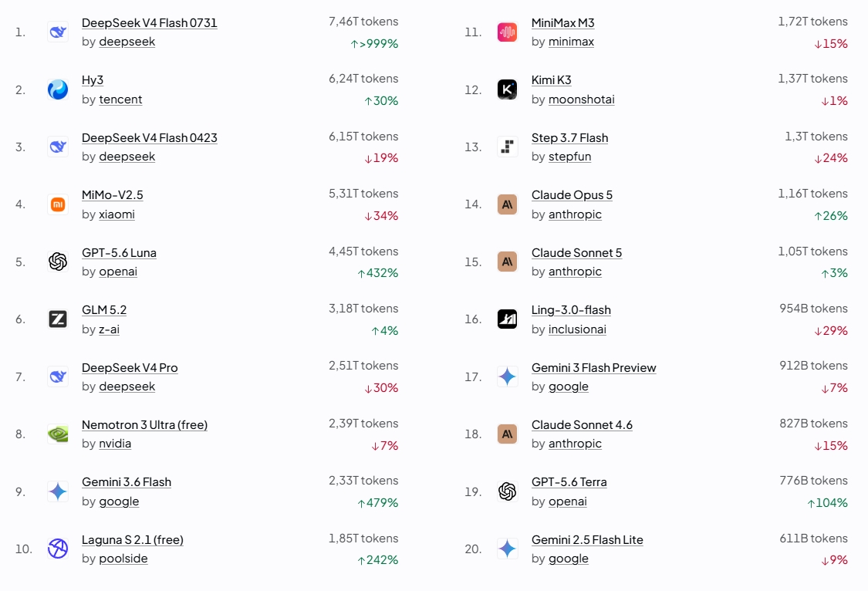Click the MiniMax M3 logo icon

click(507, 32)
